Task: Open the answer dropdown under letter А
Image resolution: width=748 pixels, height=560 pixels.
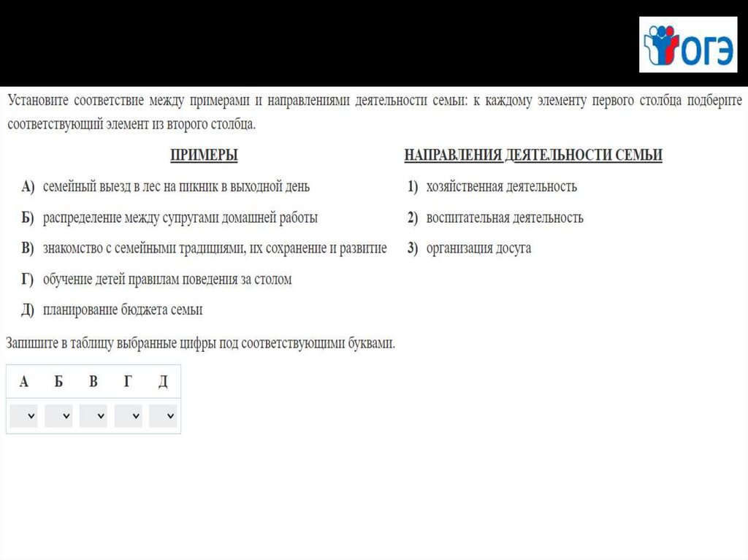Action: (x=23, y=415)
